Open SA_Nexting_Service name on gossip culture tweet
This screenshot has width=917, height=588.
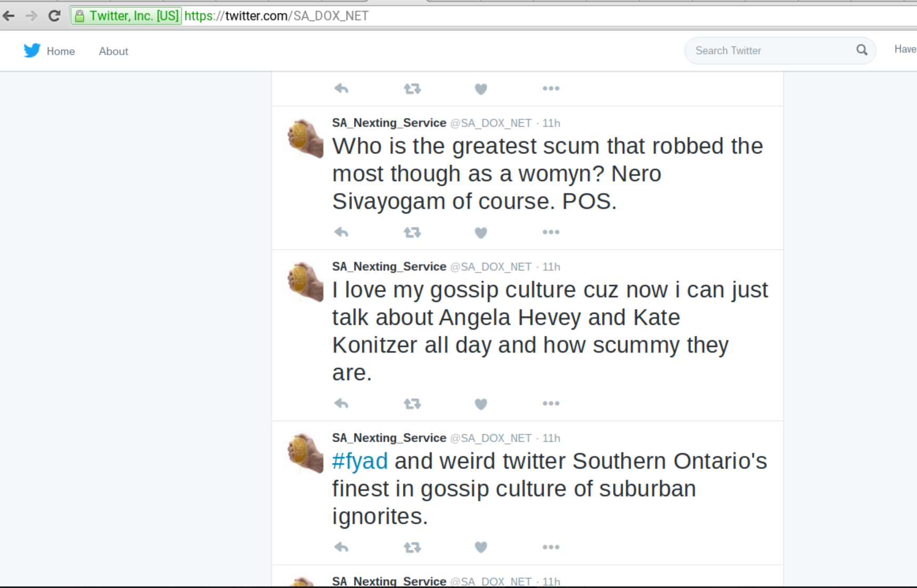pyautogui.click(x=389, y=266)
